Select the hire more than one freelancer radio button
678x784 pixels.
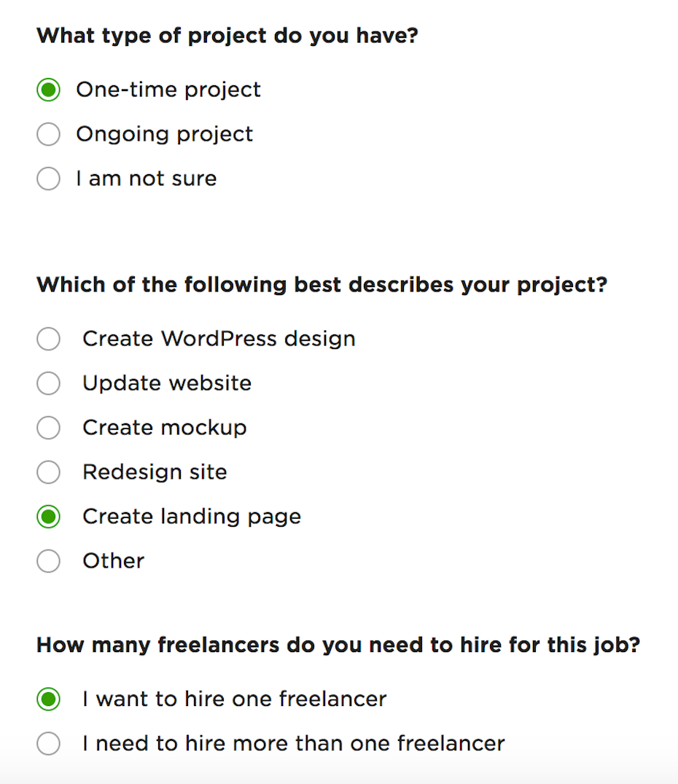(x=48, y=744)
